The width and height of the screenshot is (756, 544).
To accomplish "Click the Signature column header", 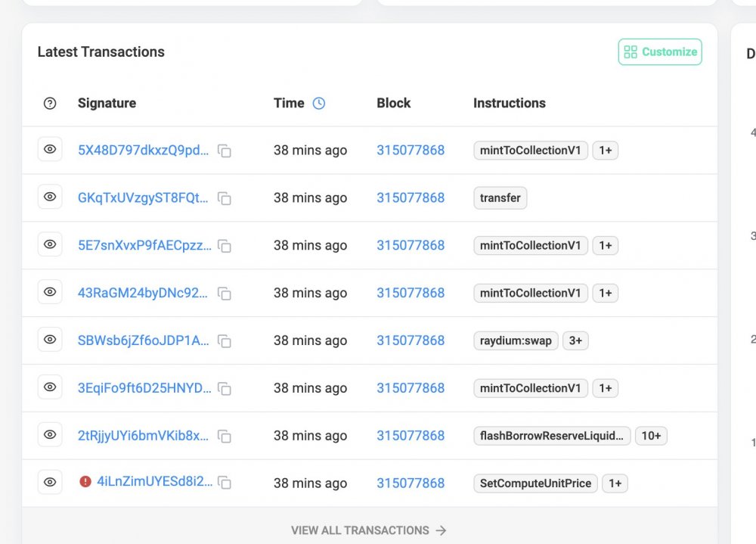I will [107, 104].
